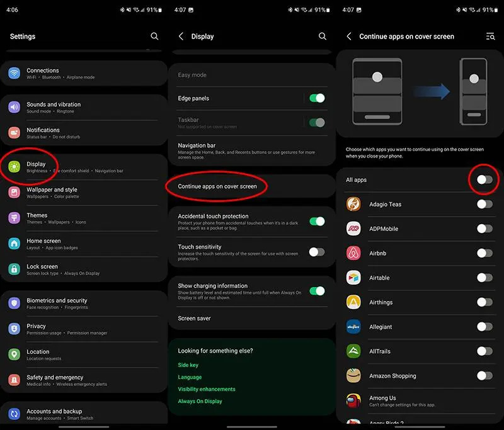Open Safety and emergency settings
The width and height of the screenshot is (504, 430).
[x=84, y=380]
